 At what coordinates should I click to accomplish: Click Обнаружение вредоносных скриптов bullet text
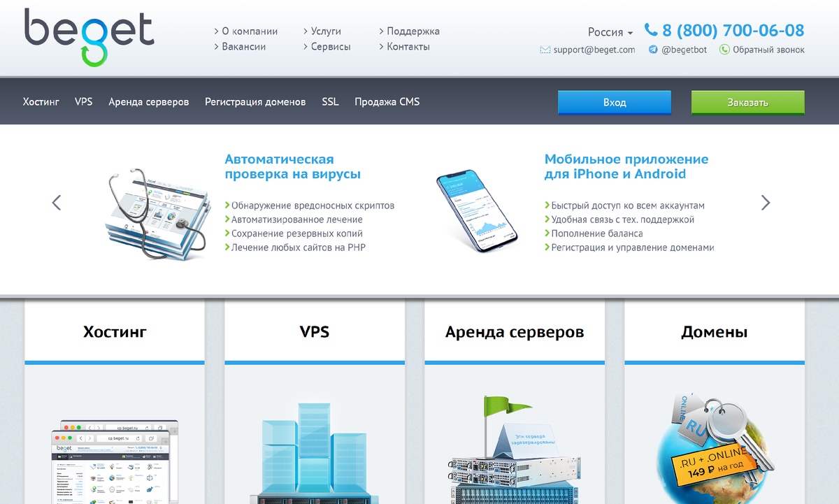point(313,206)
